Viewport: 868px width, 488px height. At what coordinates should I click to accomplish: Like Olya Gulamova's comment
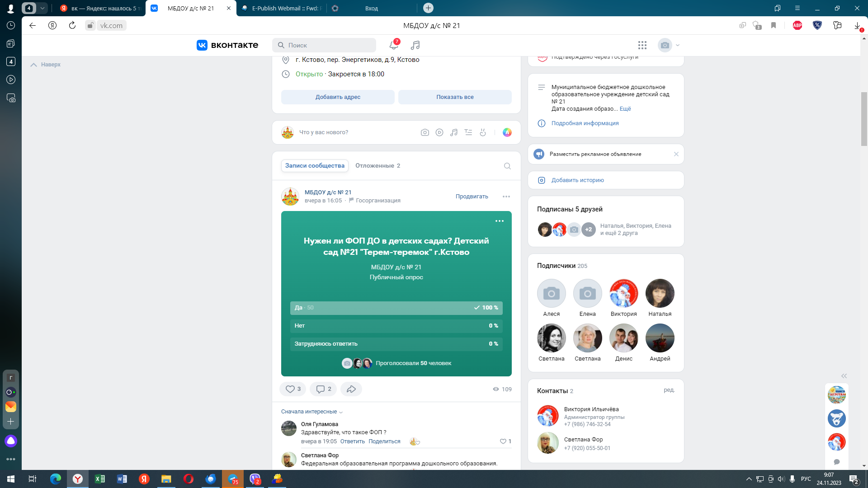pos(505,441)
